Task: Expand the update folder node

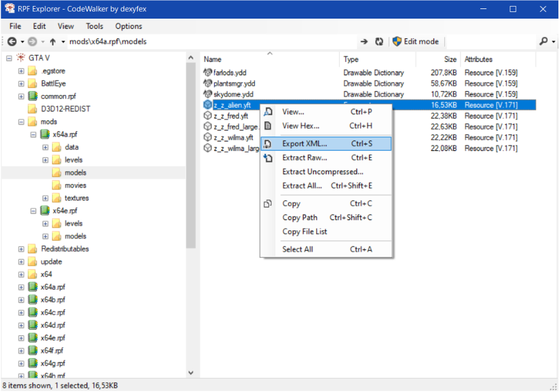Action: point(21,262)
